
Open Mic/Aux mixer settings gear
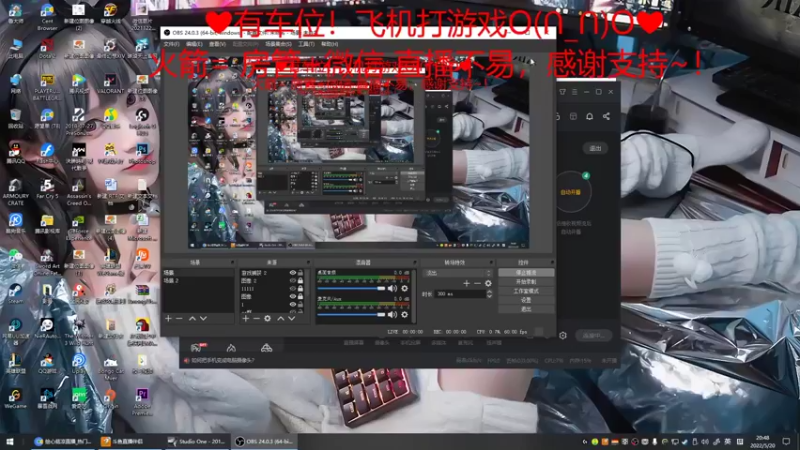pyautogui.click(x=405, y=315)
